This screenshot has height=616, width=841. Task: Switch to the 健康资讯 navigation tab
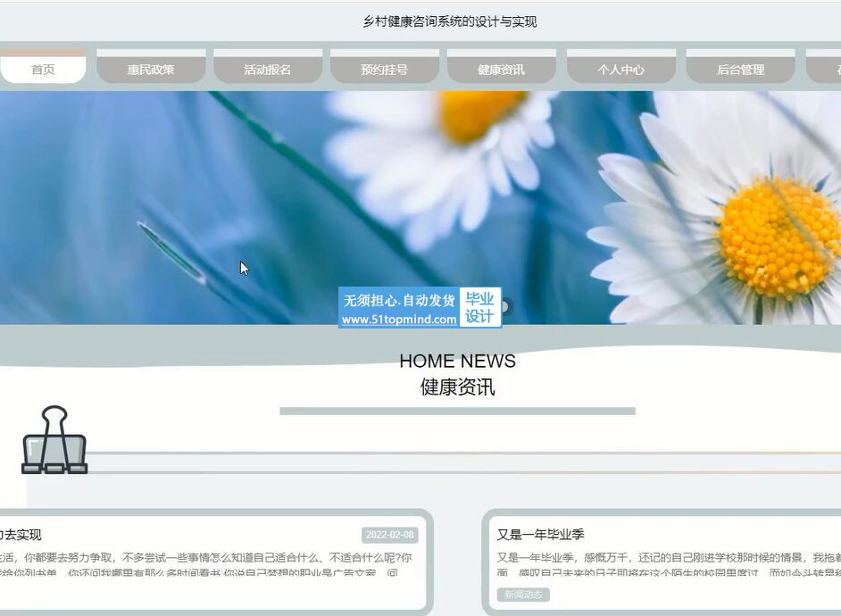coord(501,66)
